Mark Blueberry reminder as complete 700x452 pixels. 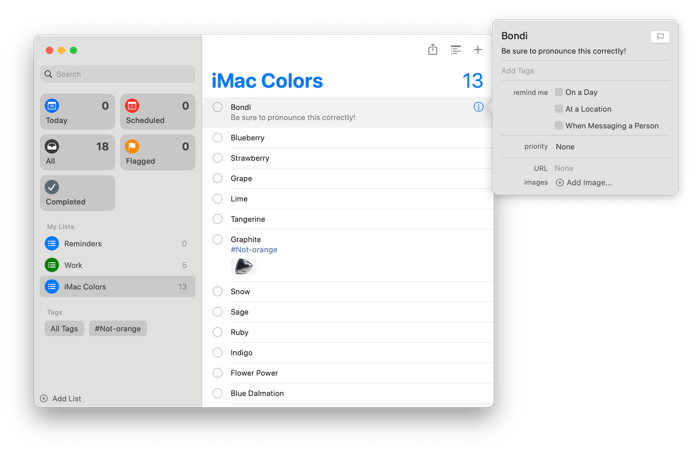(x=217, y=138)
